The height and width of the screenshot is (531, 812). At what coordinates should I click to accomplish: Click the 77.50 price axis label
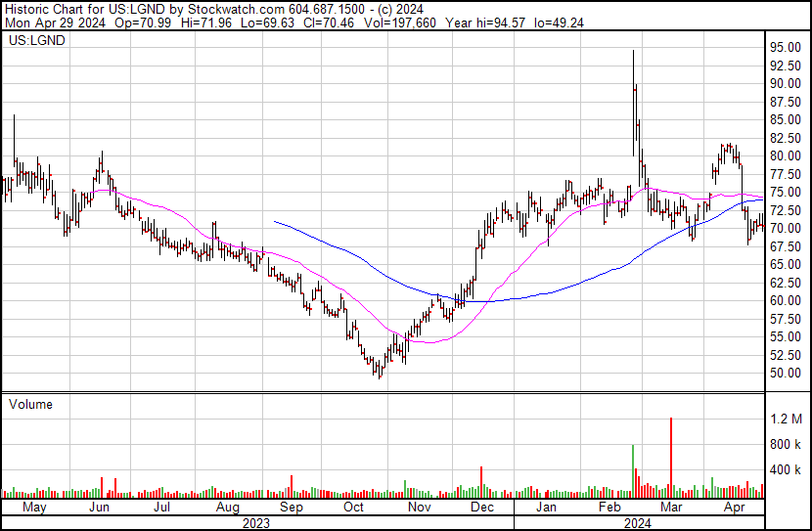click(786, 174)
